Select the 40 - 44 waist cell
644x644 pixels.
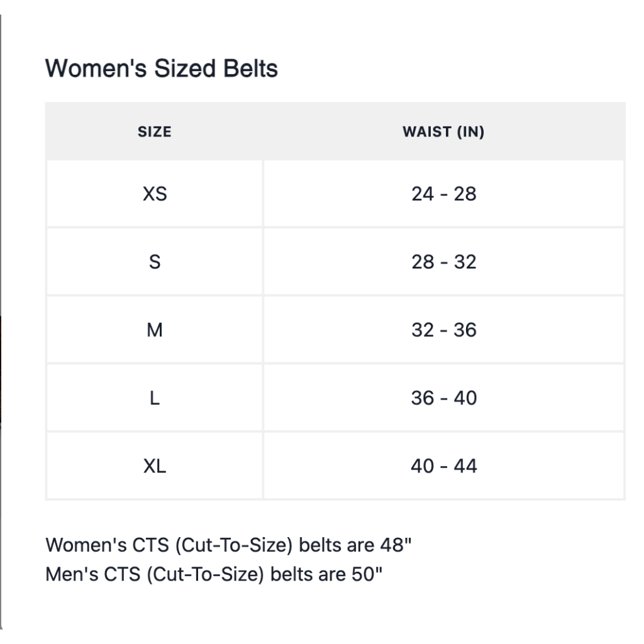tap(443, 466)
